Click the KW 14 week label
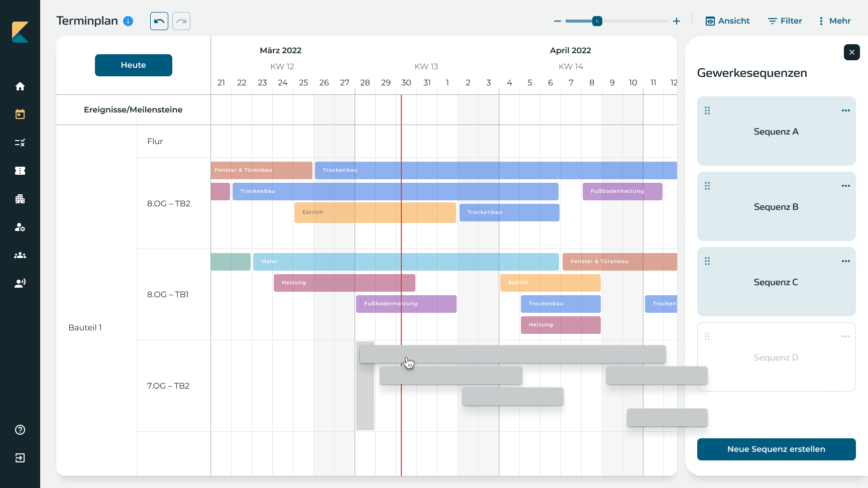Viewport: 868px width, 488px height. click(571, 67)
